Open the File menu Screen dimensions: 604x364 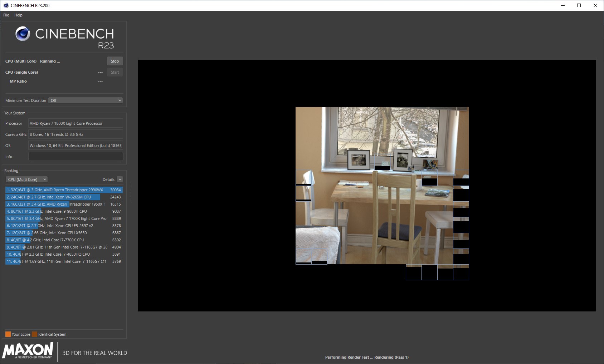coord(6,15)
